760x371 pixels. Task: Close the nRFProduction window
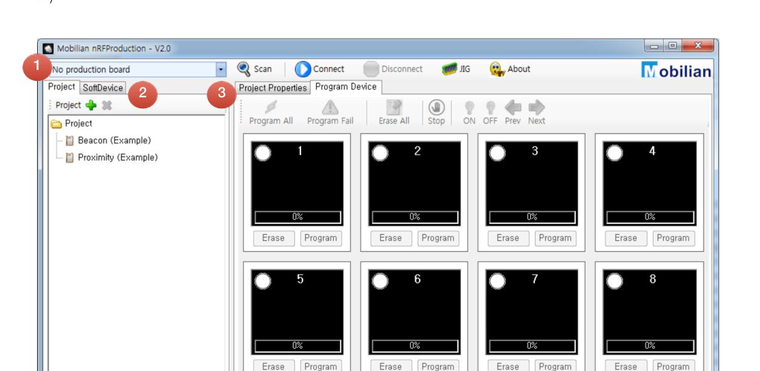pos(697,46)
